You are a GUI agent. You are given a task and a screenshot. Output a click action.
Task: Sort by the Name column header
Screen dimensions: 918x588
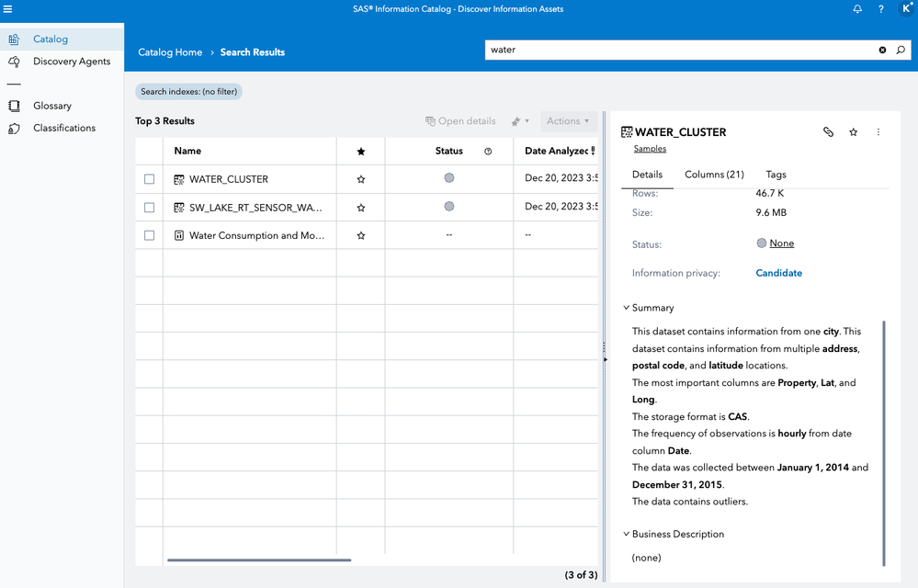tap(249, 151)
